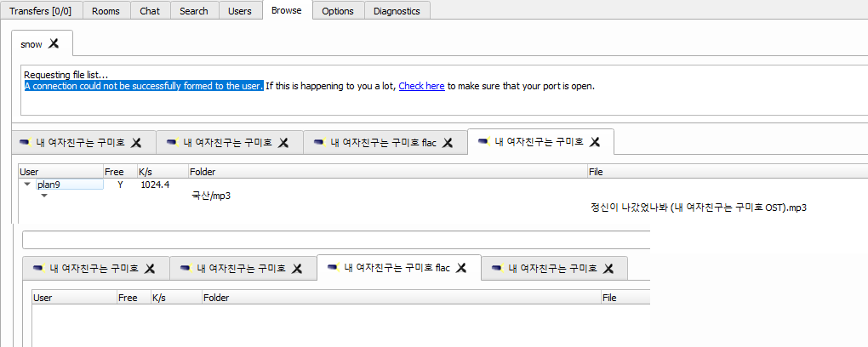Click the icon on lower selected flac tab
Viewport: 868px width, 347px height.
click(333, 268)
